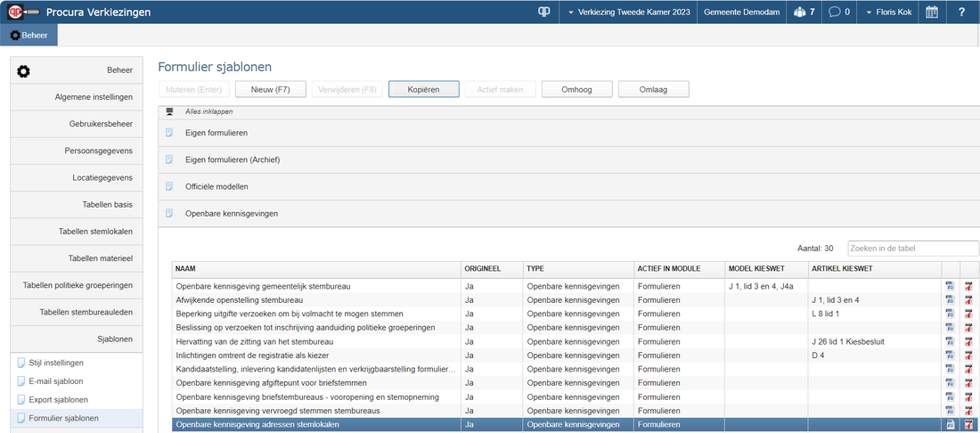Select Formulier sjablonen in sidebar

click(x=77, y=418)
